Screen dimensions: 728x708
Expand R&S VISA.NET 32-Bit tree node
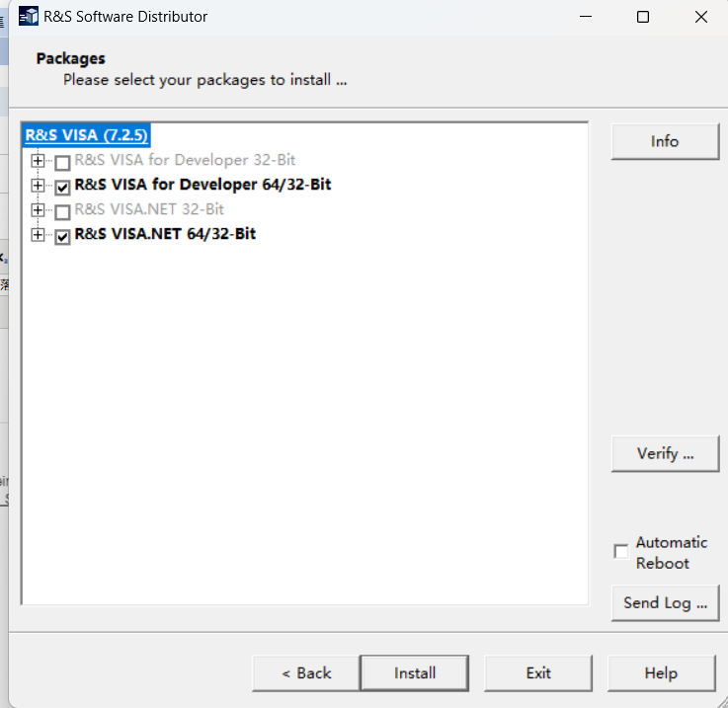pyautogui.click(x=38, y=210)
